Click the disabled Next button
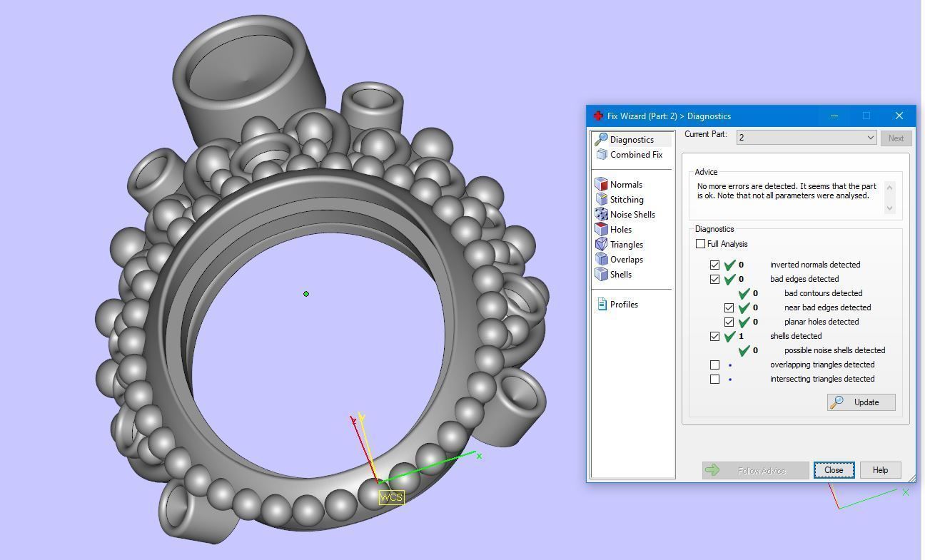This screenshot has width=925, height=560. click(896, 138)
